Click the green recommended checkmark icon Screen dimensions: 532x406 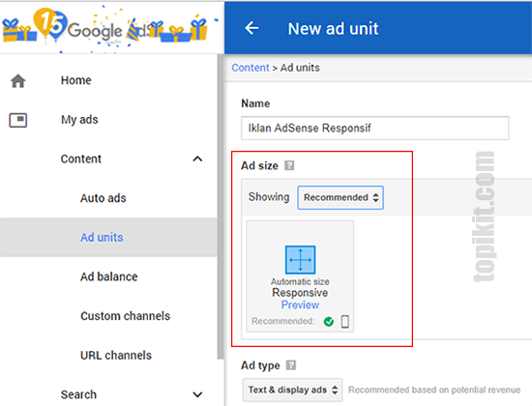pyautogui.click(x=329, y=321)
